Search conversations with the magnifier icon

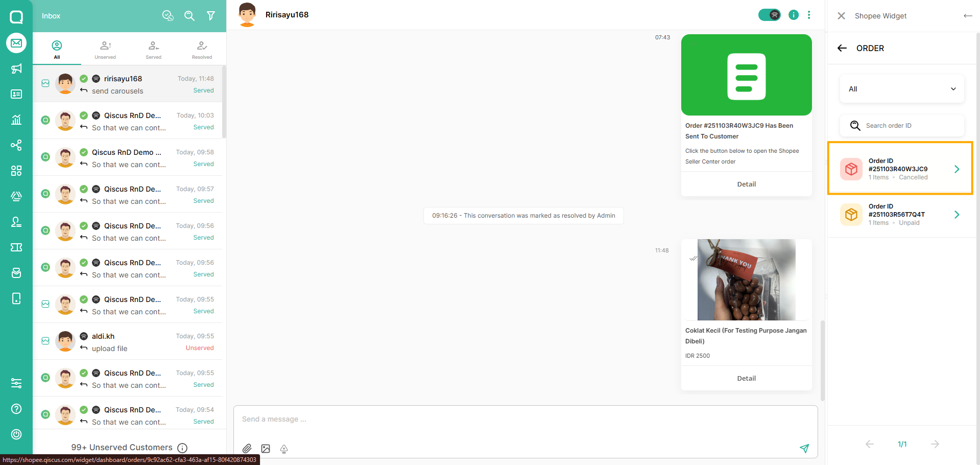[189, 16]
